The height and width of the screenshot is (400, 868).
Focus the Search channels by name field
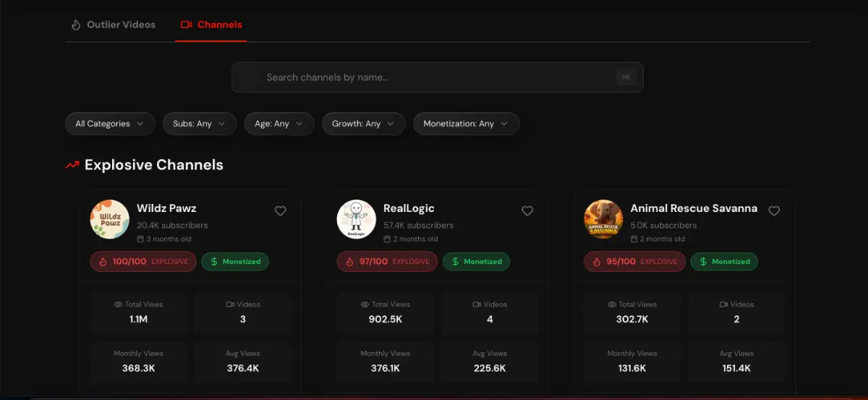click(x=437, y=77)
